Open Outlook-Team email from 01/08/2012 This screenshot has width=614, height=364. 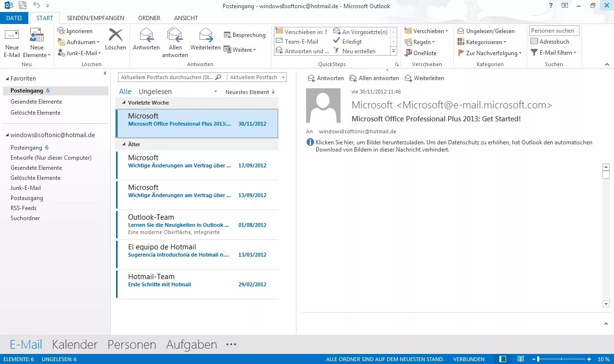point(197,224)
